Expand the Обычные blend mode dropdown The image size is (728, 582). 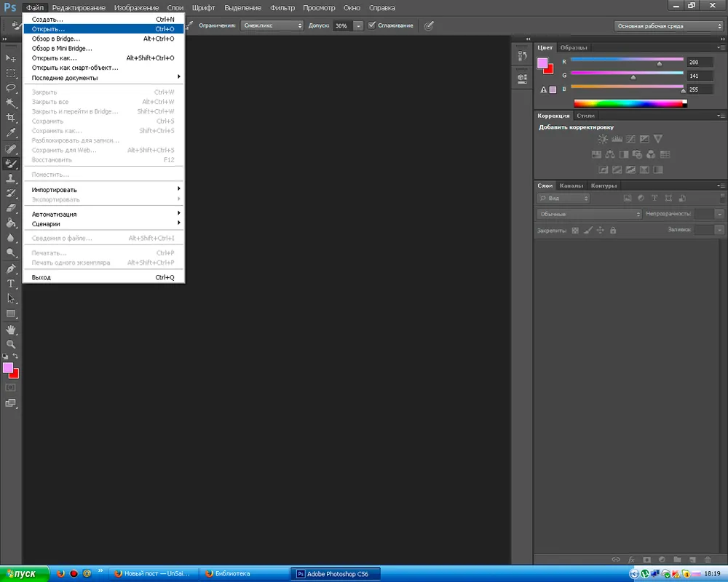pyautogui.click(x=590, y=214)
